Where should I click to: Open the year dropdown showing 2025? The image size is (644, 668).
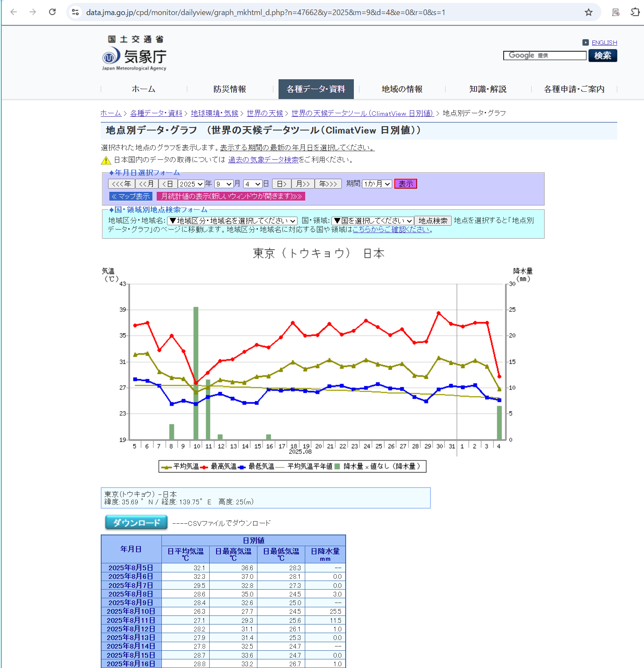coord(191,184)
